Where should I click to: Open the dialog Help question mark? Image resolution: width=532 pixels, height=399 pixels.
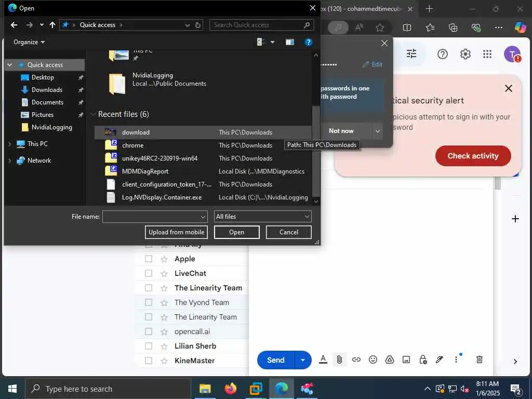[309, 42]
